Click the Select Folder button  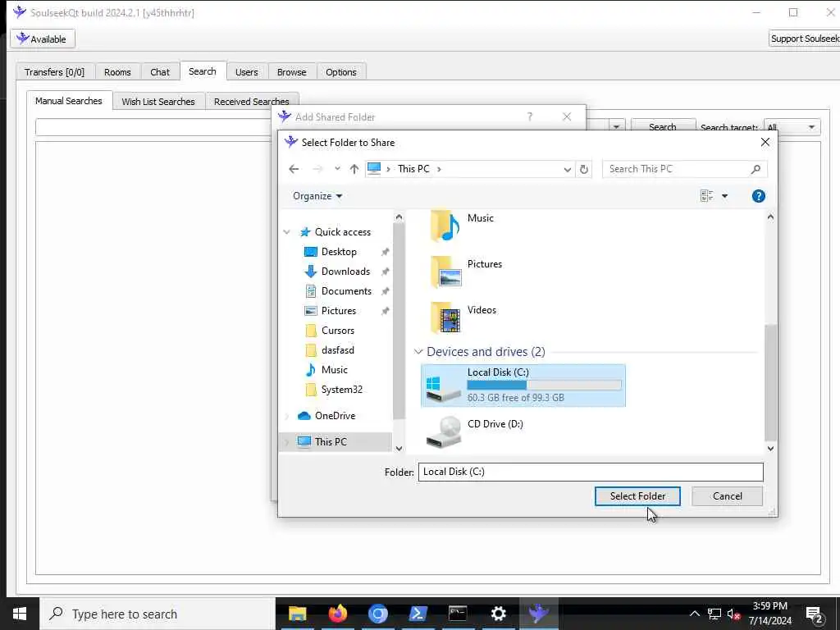coord(637,496)
